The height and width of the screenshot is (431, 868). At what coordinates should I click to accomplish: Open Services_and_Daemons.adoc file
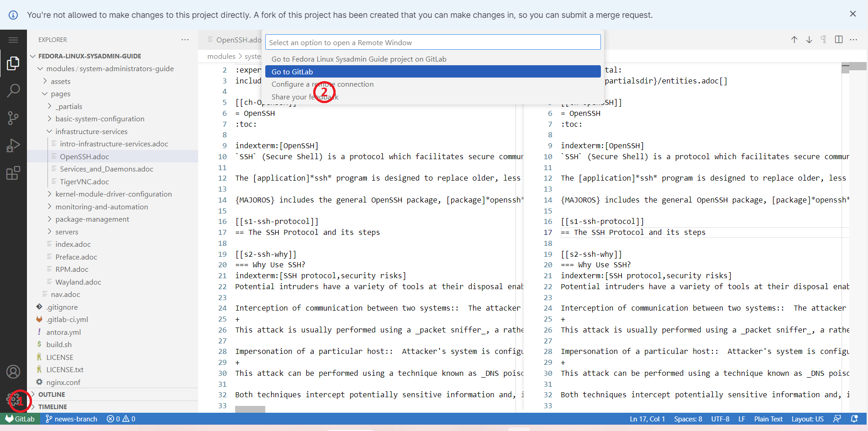click(112, 169)
